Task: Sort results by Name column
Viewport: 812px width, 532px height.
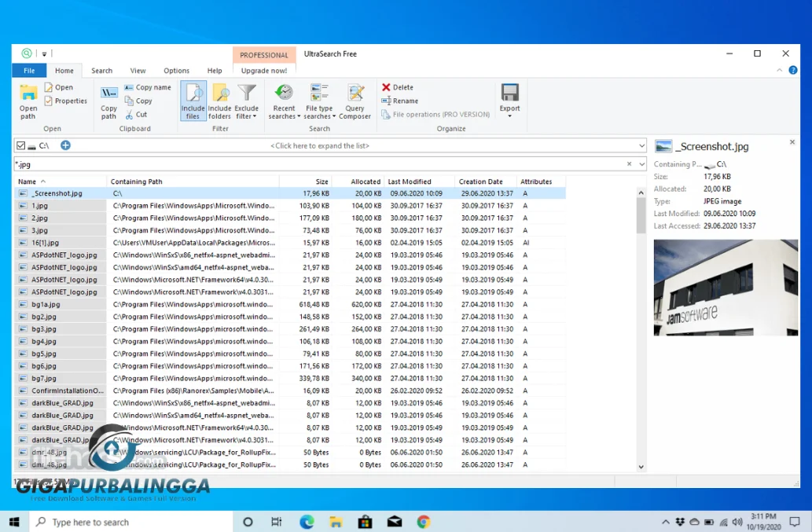Action: pos(60,182)
